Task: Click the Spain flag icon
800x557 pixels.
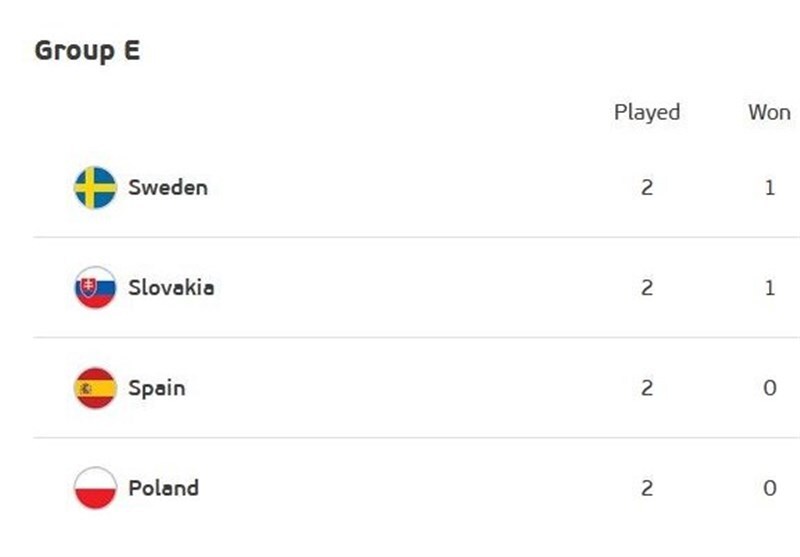Action: coord(95,388)
